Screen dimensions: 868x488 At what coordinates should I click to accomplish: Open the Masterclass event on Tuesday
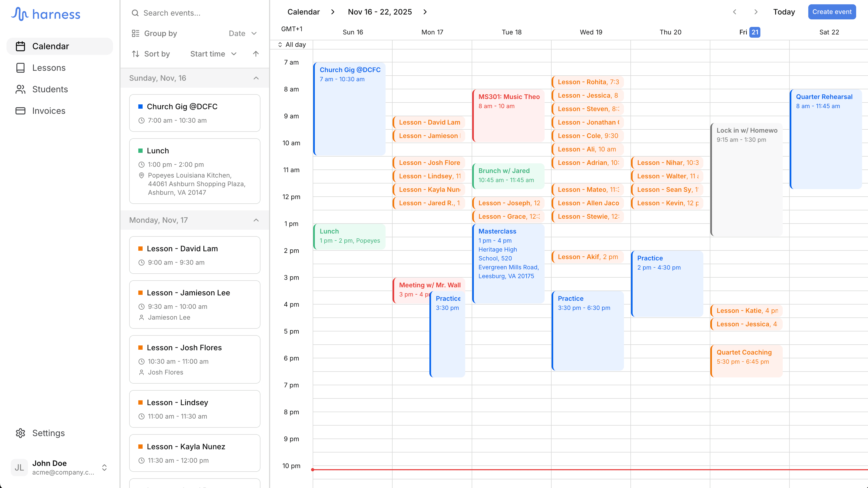[508, 263]
